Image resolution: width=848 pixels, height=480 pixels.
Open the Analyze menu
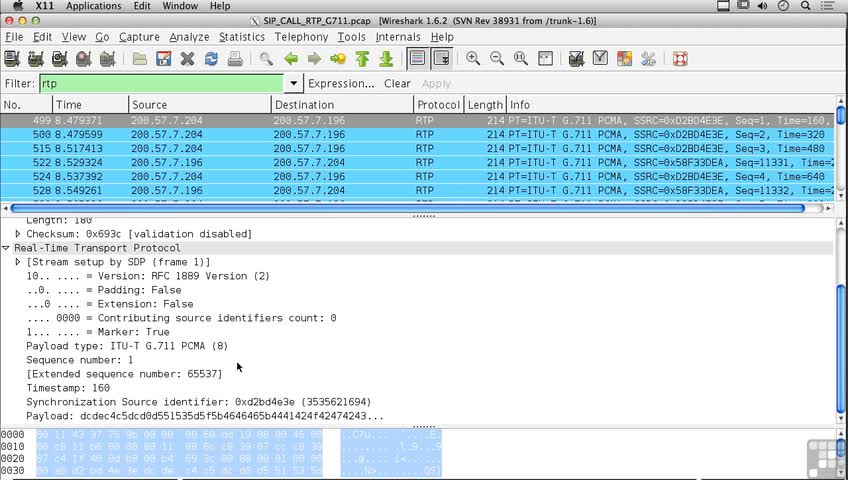click(x=189, y=37)
